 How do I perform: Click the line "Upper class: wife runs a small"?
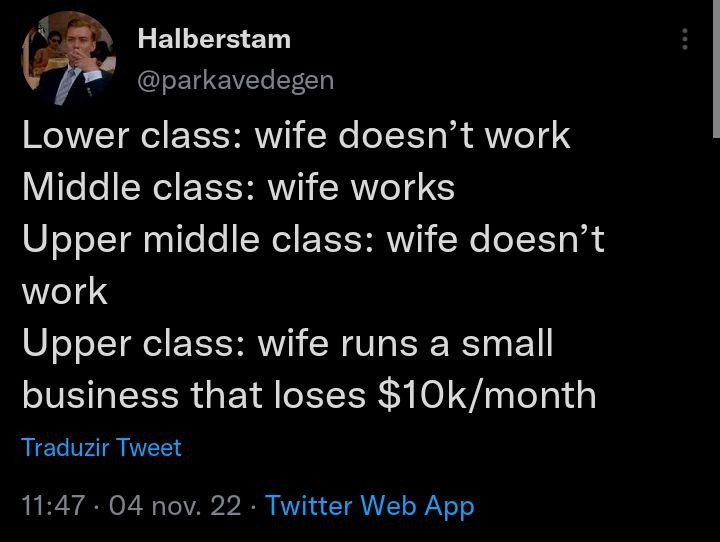tap(287, 343)
